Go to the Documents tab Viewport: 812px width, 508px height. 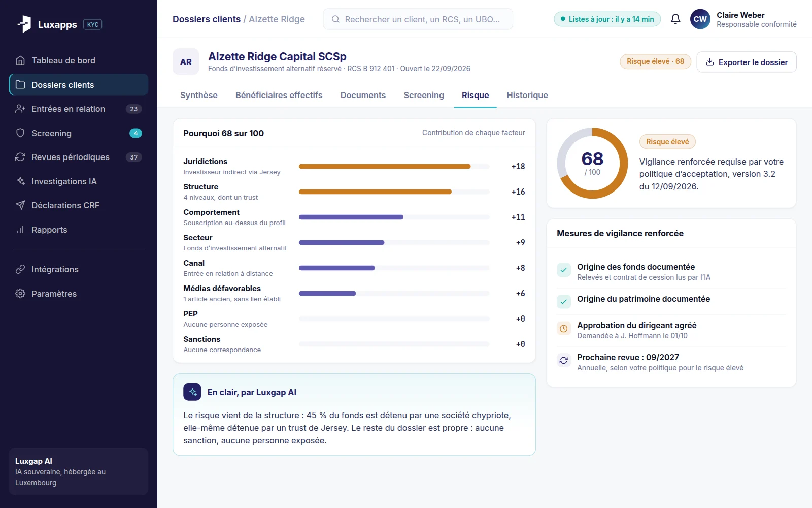[x=363, y=95]
